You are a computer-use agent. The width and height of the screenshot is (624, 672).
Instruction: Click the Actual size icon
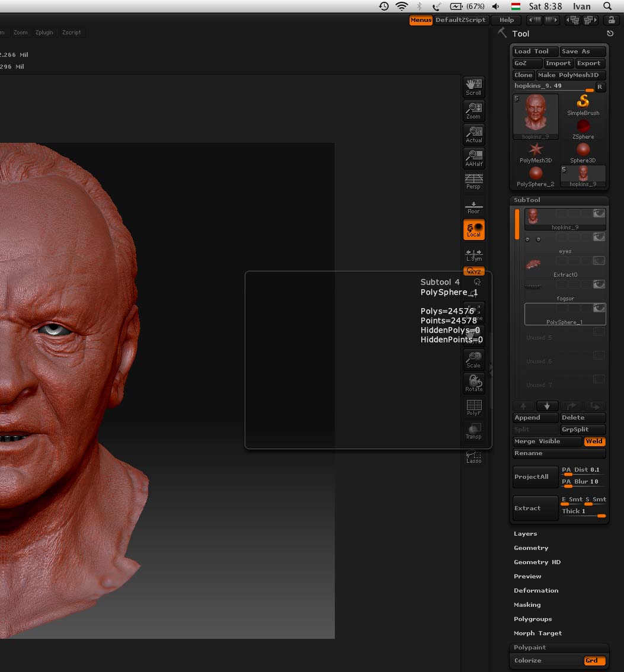473,134
